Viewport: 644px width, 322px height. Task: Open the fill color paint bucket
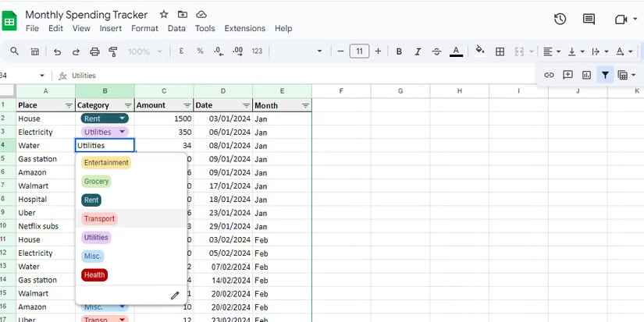click(x=479, y=51)
